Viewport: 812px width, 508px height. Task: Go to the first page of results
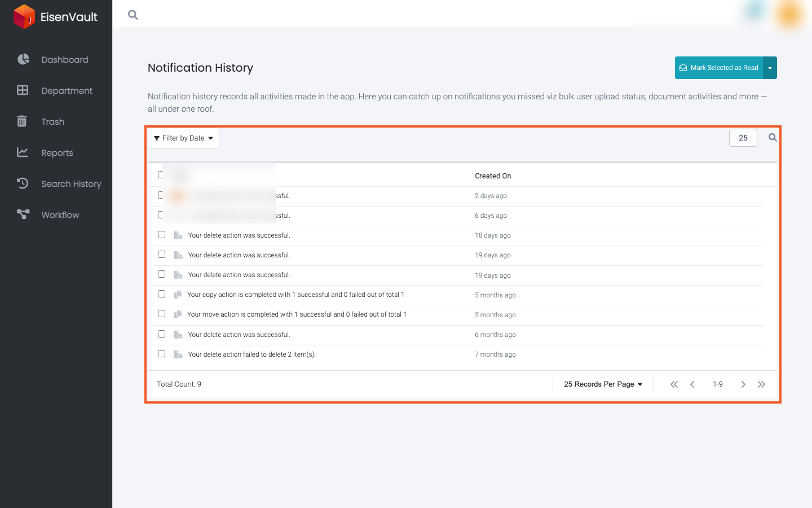(x=674, y=384)
